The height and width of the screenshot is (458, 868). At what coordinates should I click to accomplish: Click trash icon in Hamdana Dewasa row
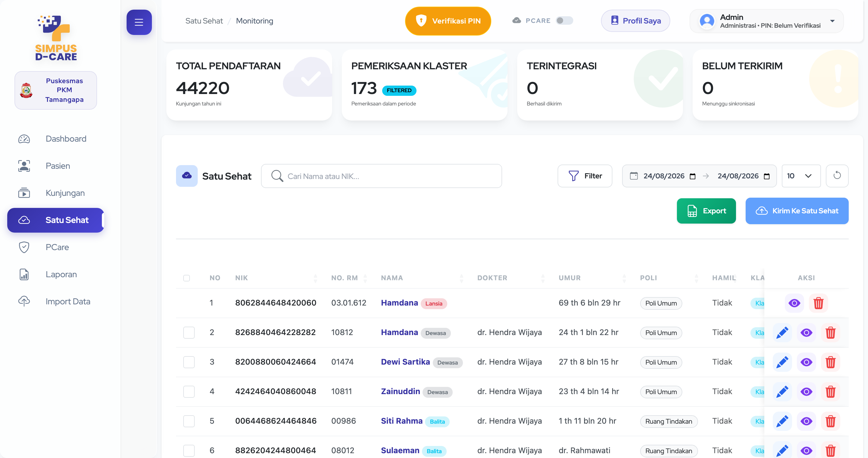pos(831,333)
